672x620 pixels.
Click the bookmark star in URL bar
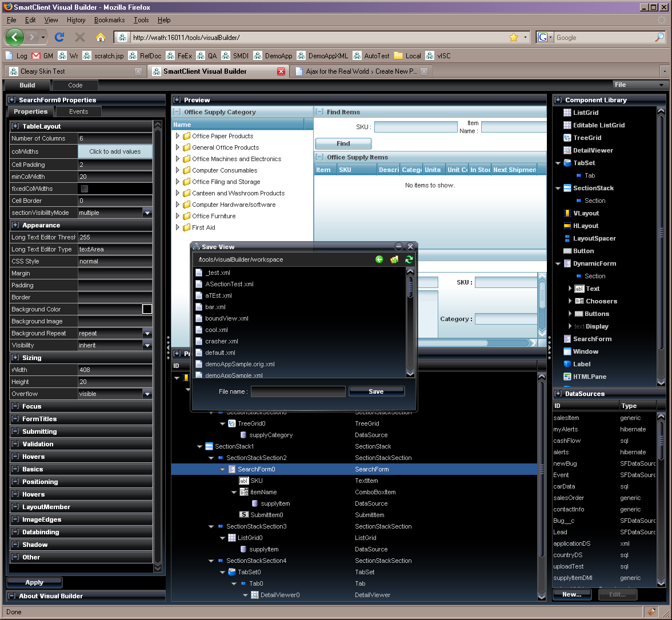click(x=513, y=37)
